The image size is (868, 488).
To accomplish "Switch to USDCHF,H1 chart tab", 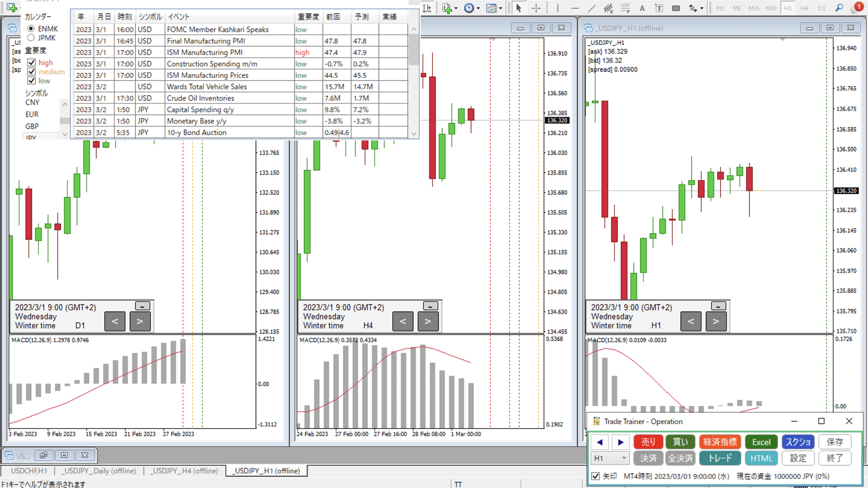I will click(29, 471).
